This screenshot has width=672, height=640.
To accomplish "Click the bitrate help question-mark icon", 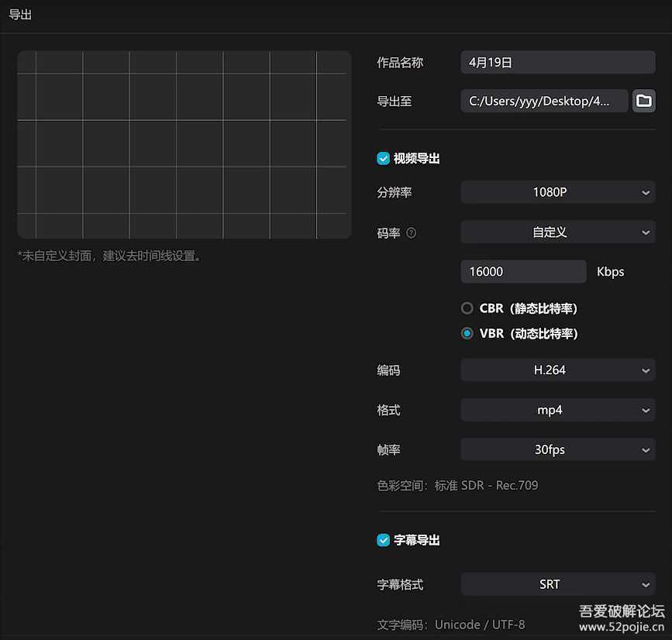I will tap(411, 232).
